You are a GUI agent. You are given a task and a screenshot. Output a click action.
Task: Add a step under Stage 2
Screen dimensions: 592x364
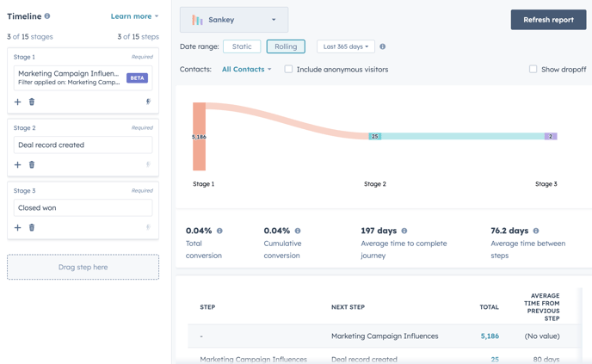(17, 164)
